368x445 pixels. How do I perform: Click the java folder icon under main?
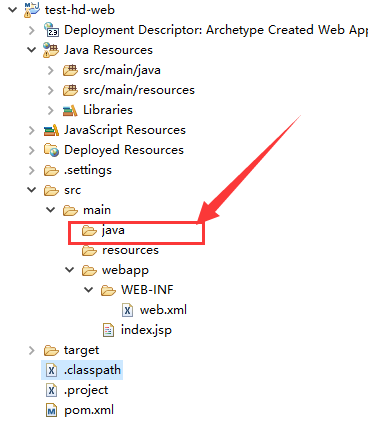click(x=89, y=230)
